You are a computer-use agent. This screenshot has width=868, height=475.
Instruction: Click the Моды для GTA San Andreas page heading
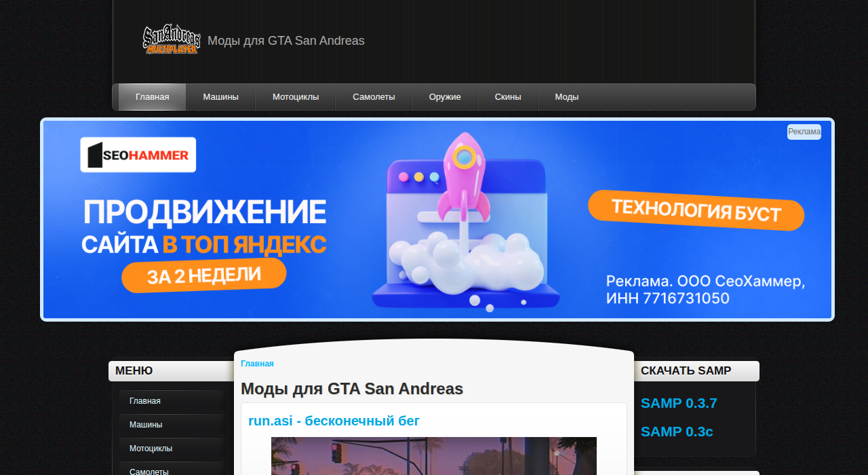(x=352, y=389)
